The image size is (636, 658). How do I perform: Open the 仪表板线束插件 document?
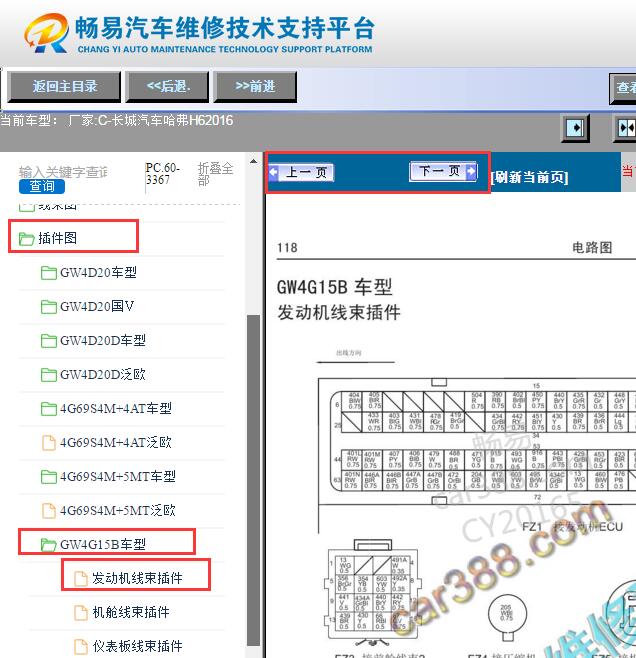137,646
